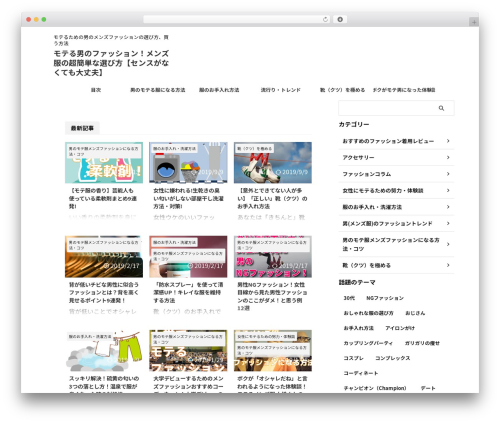Click the browser reload icon

pos(325,20)
